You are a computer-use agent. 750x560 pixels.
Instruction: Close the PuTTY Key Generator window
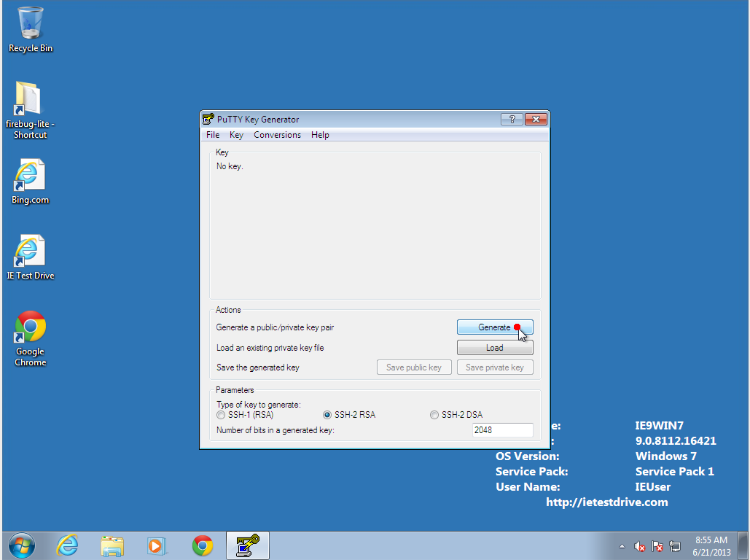[536, 119]
